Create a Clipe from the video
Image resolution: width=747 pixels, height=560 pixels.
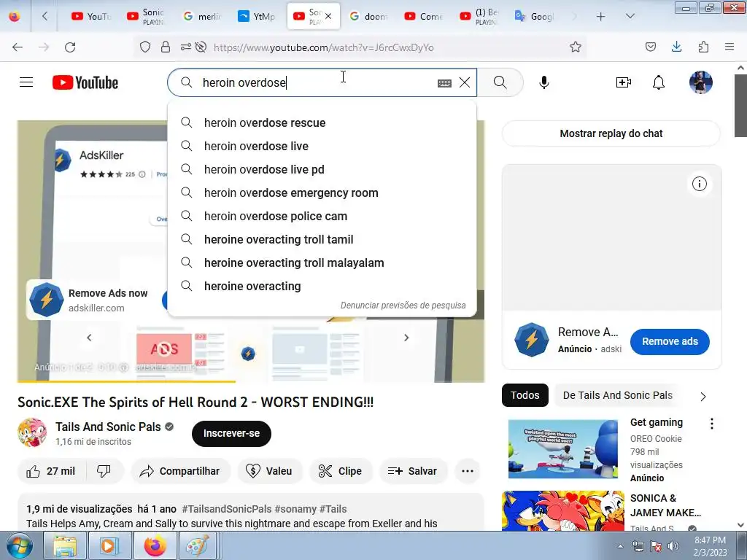pos(341,471)
